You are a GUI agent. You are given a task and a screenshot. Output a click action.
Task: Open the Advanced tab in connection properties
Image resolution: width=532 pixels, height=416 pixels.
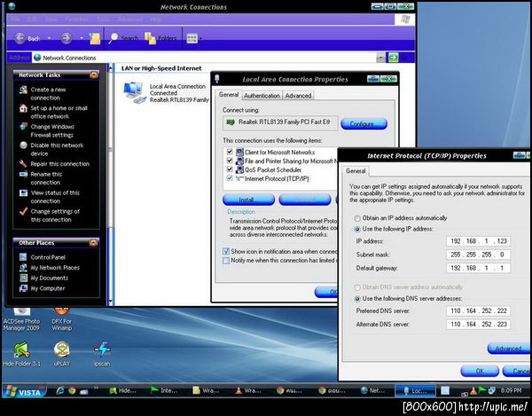click(298, 96)
